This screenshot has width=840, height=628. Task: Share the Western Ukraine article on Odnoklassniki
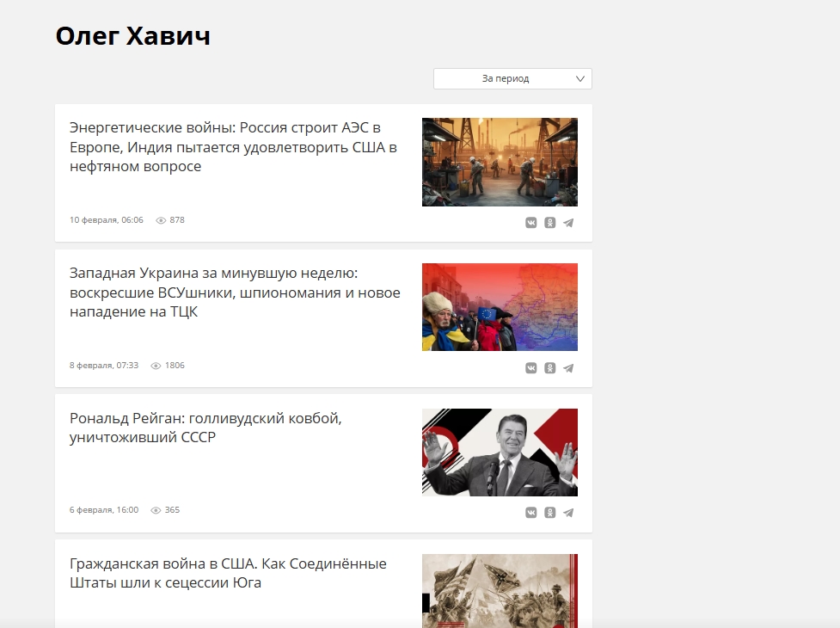click(549, 368)
